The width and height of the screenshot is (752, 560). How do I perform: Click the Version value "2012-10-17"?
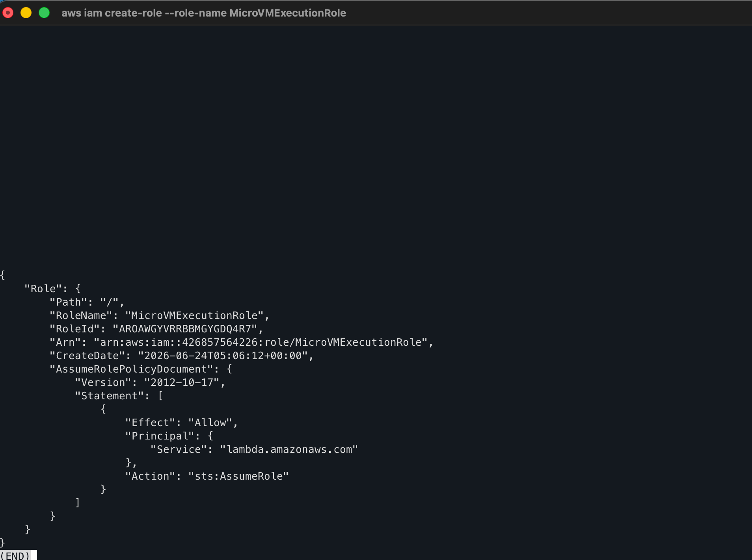pos(182,382)
